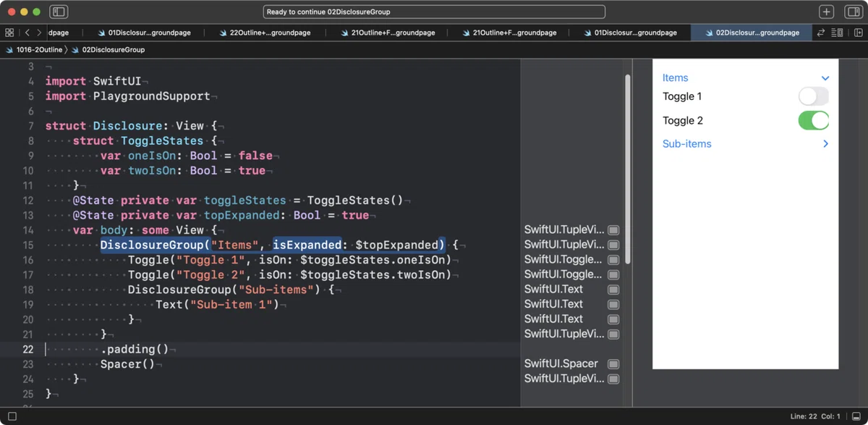Click the .padding() code on line 22
This screenshot has height=425, width=868.
click(135, 349)
